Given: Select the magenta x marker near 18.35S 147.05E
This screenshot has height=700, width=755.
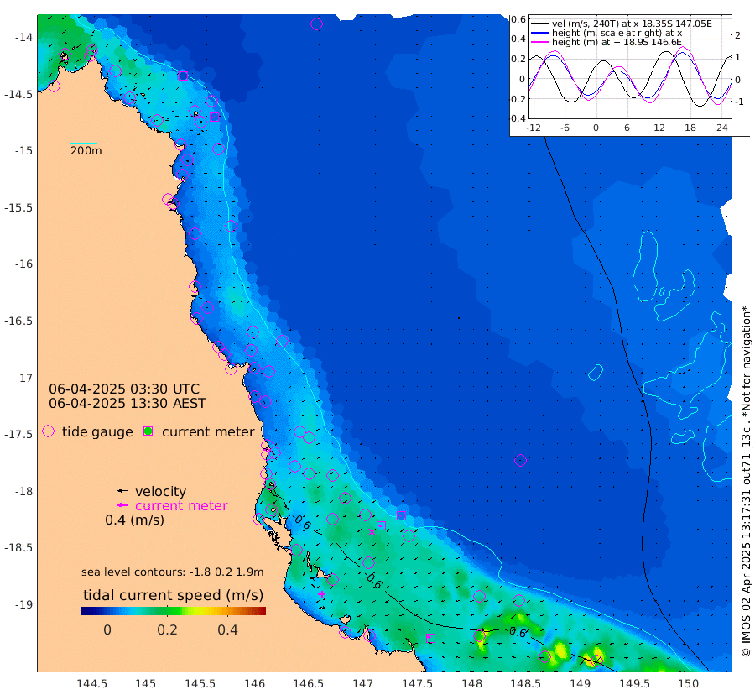Looking at the screenshot, I should (x=372, y=532).
